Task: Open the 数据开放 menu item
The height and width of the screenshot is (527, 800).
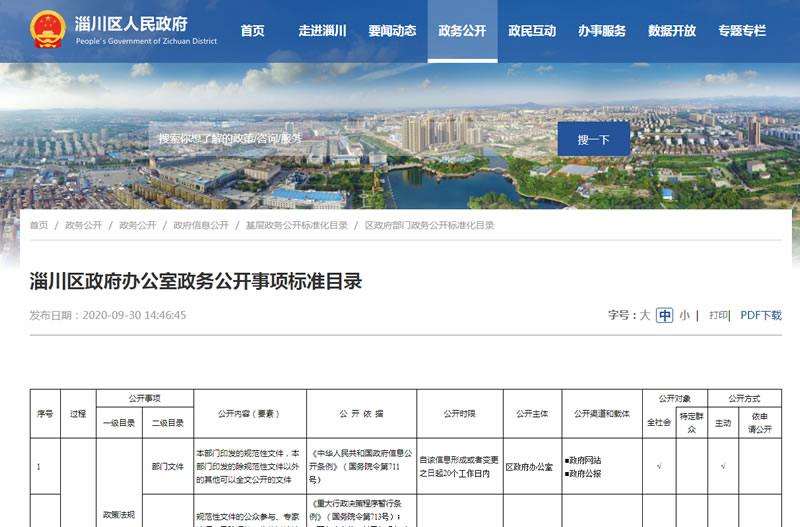Action: coord(672,31)
